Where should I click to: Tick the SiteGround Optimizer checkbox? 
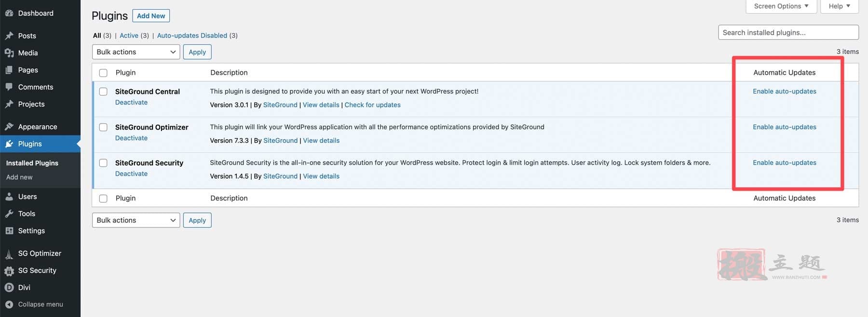[x=103, y=127]
